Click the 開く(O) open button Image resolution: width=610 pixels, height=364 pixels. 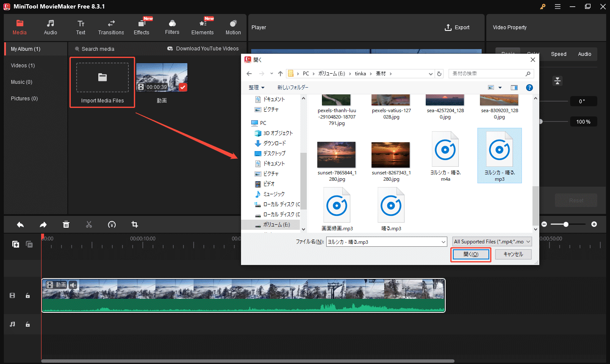pyautogui.click(x=471, y=254)
